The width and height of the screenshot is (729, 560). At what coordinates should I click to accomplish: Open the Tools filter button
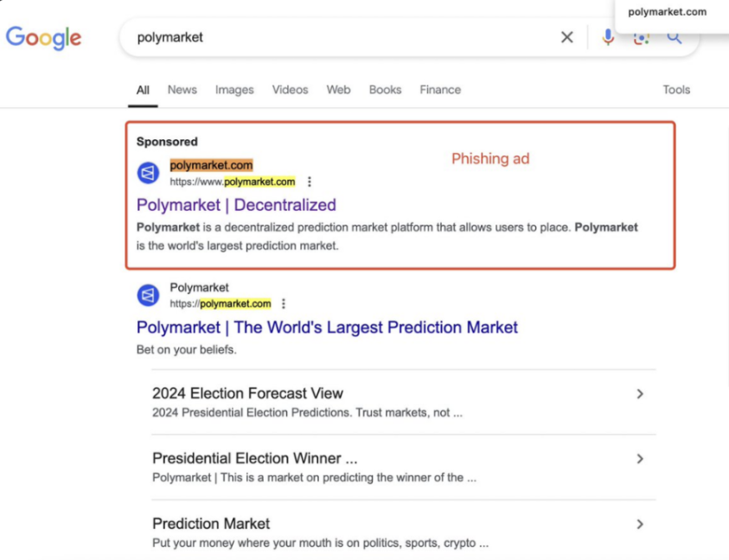coord(676,90)
